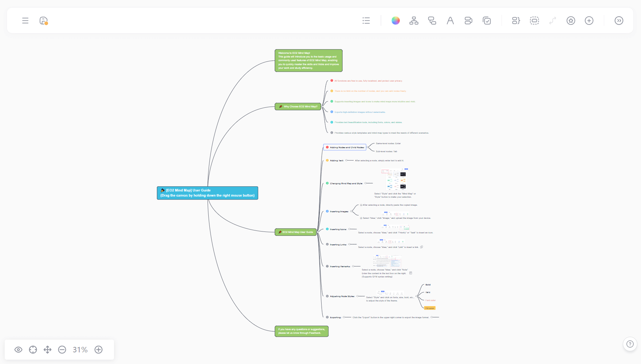This screenshot has height=364, width=641.
Task: Click the 31% zoom level value
Action: click(80, 350)
